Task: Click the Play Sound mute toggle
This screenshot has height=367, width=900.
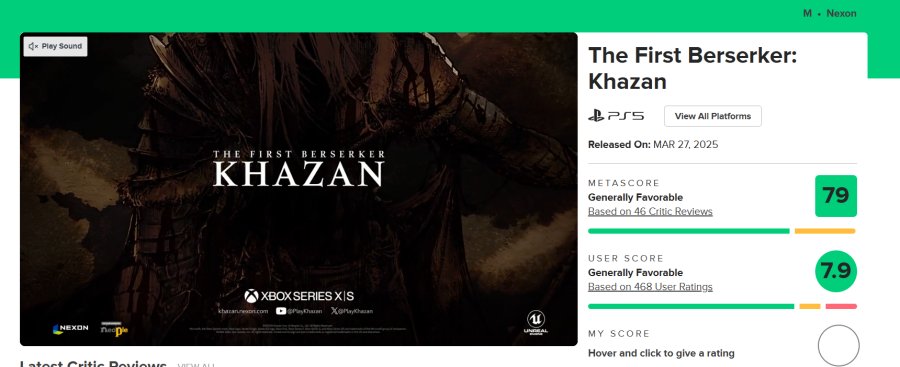Action: pyautogui.click(x=55, y=47)
